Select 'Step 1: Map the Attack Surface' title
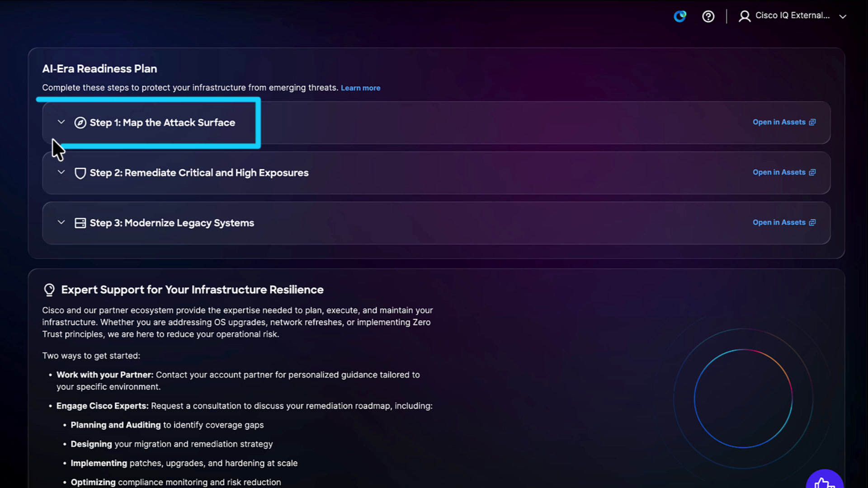The height and width of the screenshot is (488, 868). click(162, 122)
